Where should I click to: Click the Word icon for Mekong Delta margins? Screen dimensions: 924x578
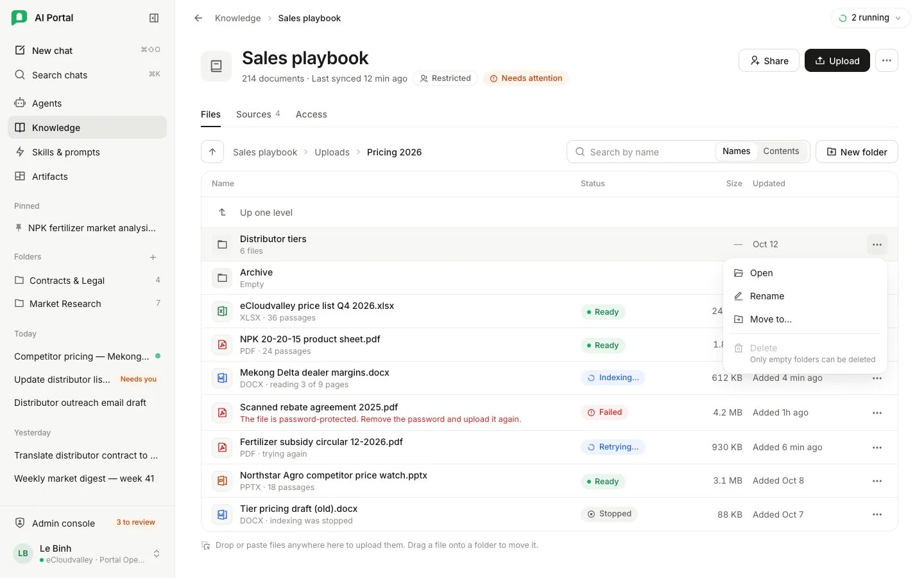click(x=222, y=378)
